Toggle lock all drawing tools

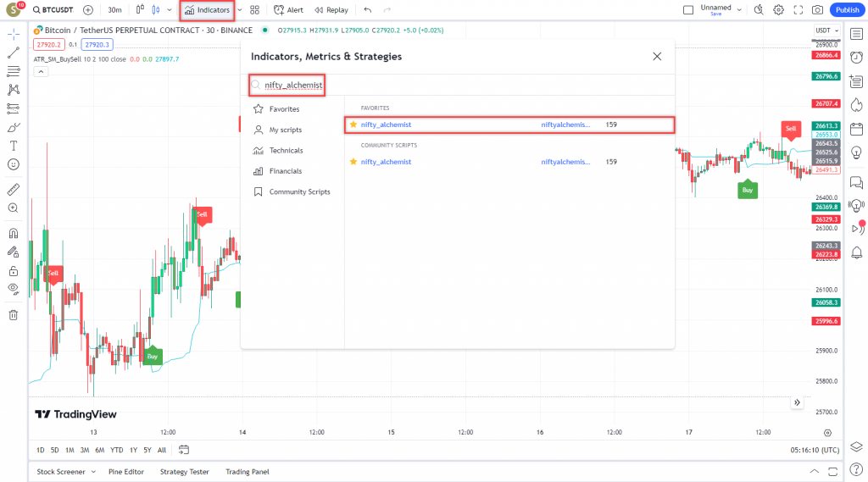coord(14,270)
